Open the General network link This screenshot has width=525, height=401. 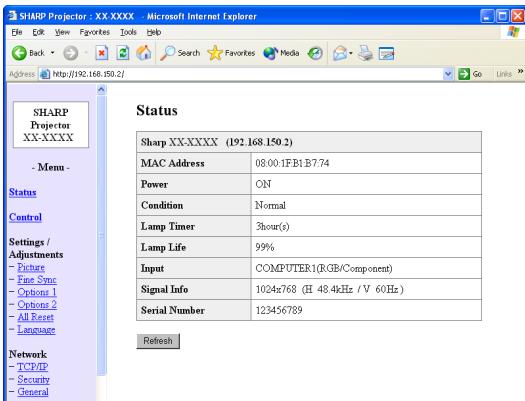(x=33, y=392)
